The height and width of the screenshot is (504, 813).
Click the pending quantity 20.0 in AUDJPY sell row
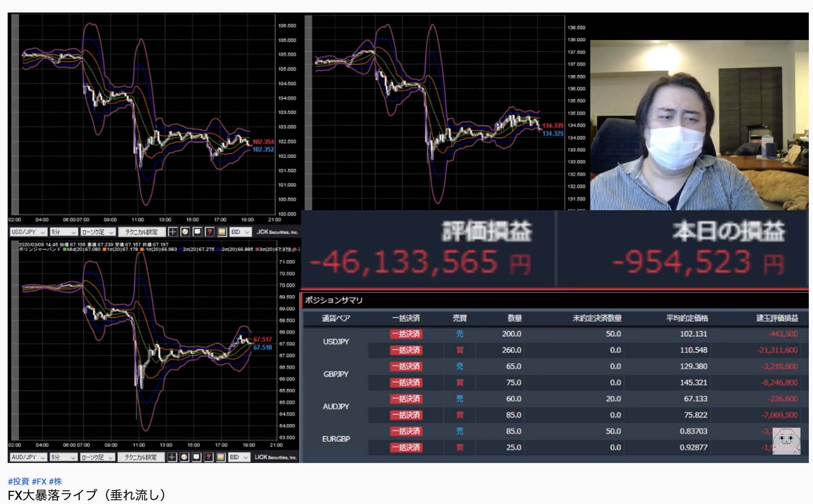tap(613, 399)
